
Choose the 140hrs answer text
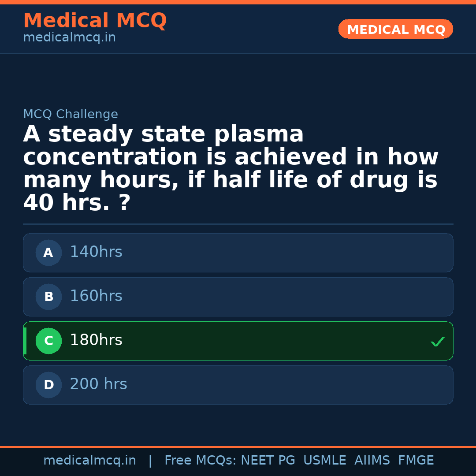pos(96,252)
